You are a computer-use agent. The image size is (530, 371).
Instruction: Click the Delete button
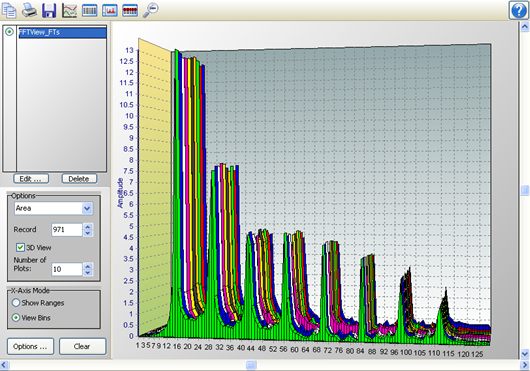[x=79, y=179]
